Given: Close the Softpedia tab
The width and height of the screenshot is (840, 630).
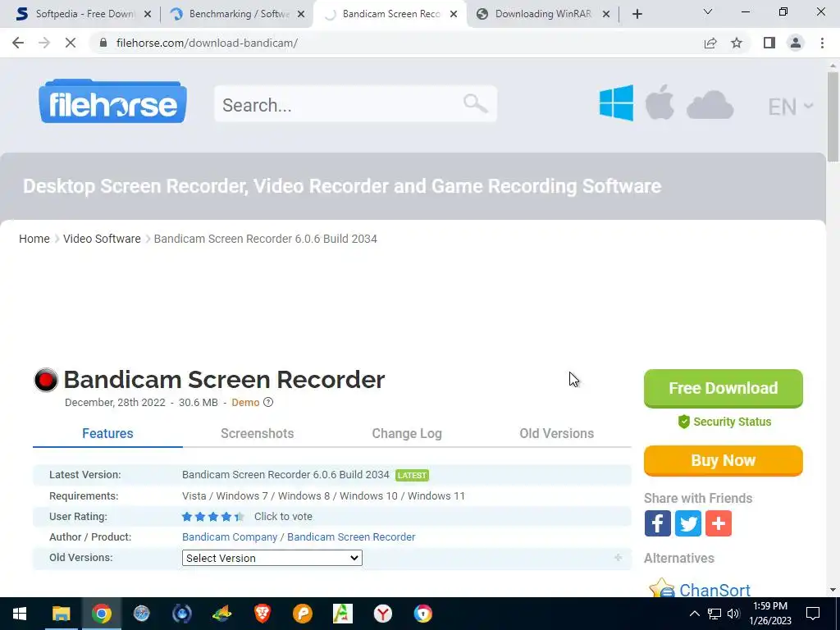Looking at the screenshot, I should coord(148,15).
